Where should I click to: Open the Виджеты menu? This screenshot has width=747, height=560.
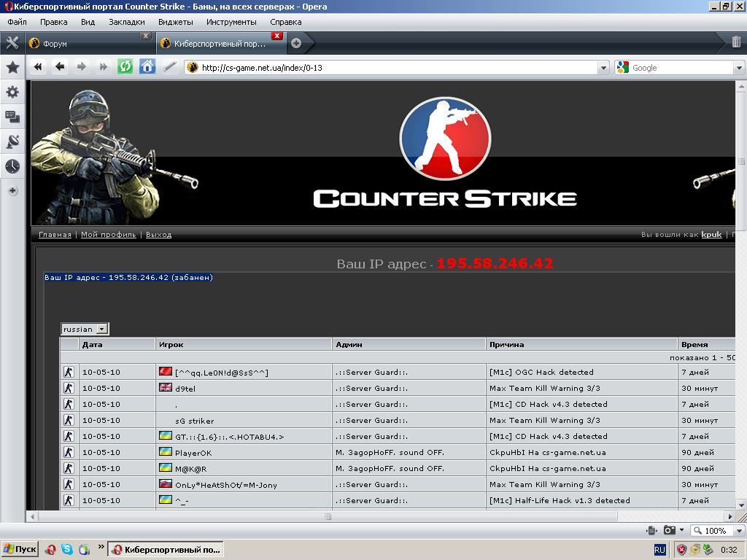(176, 22)
